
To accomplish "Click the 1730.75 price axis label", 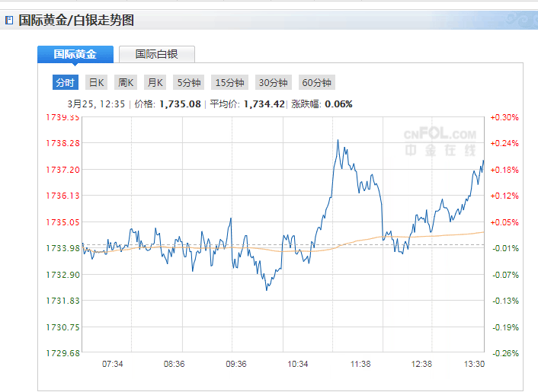I will point(62,327).
